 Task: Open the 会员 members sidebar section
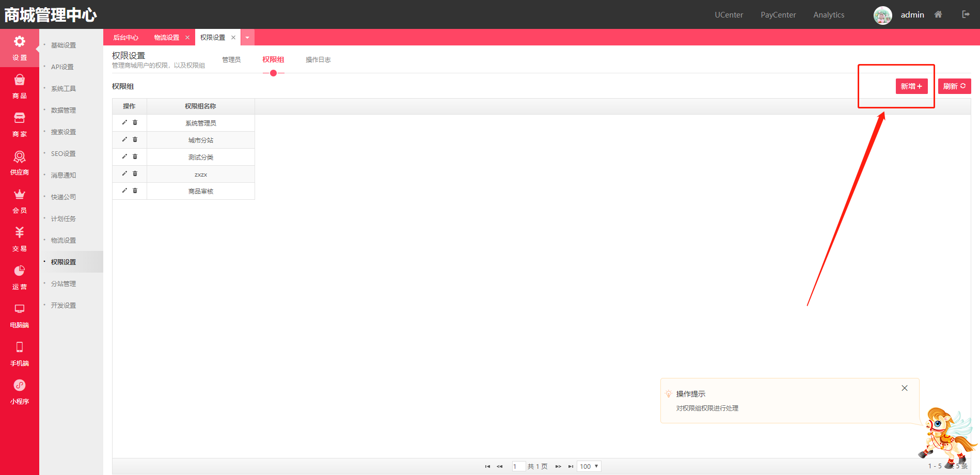20,201
